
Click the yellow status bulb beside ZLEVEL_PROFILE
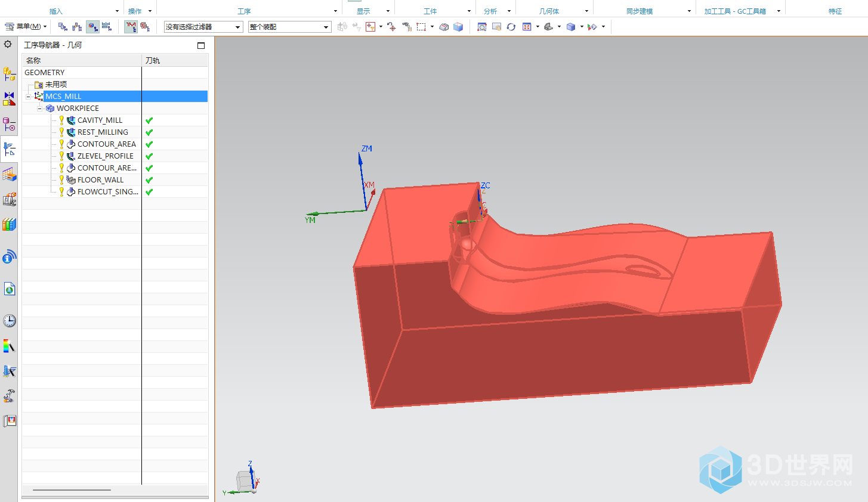point(61,156)
